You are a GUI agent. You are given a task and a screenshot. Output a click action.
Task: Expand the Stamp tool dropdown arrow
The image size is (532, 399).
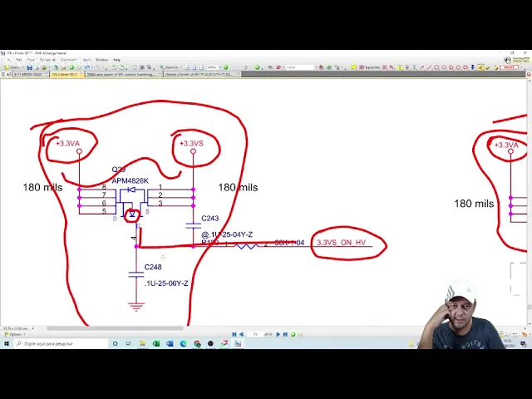tap(521, 67)
